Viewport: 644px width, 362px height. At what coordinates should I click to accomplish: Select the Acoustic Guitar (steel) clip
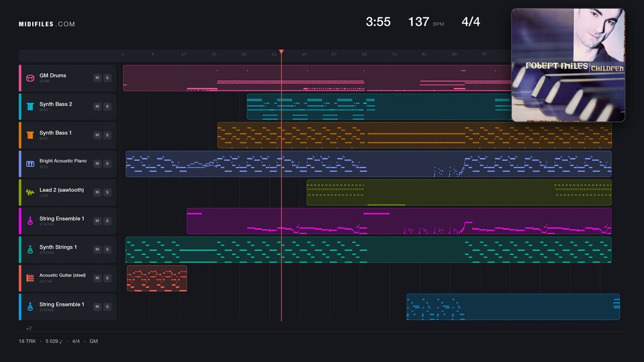[x=157, y=278]
